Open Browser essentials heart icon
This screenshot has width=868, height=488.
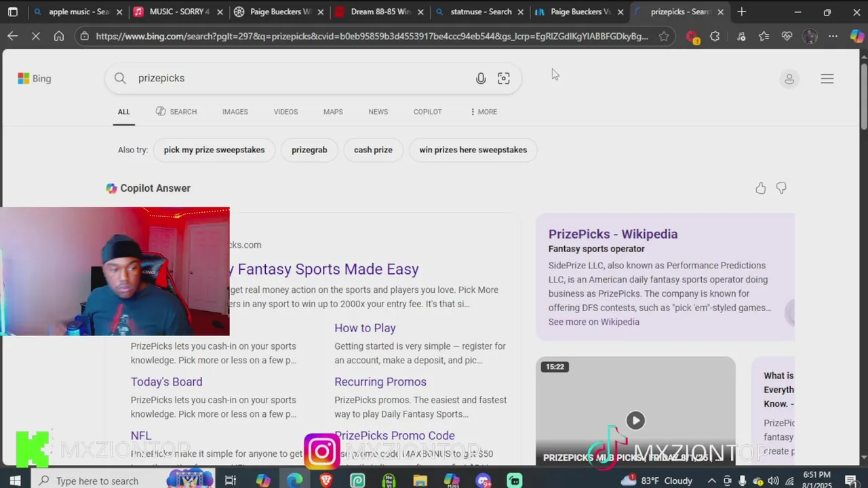tap(787, 37)
